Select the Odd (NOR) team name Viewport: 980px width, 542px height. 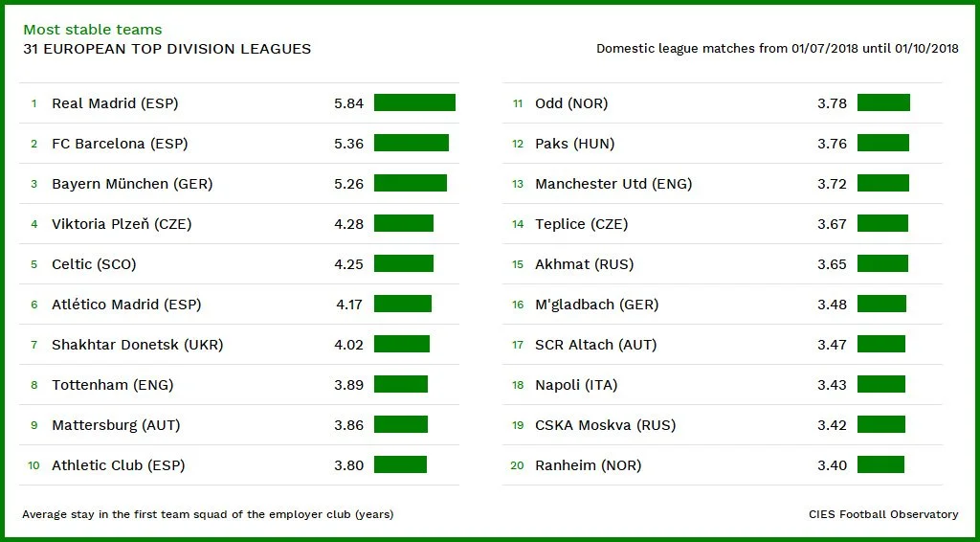point(571,103)
